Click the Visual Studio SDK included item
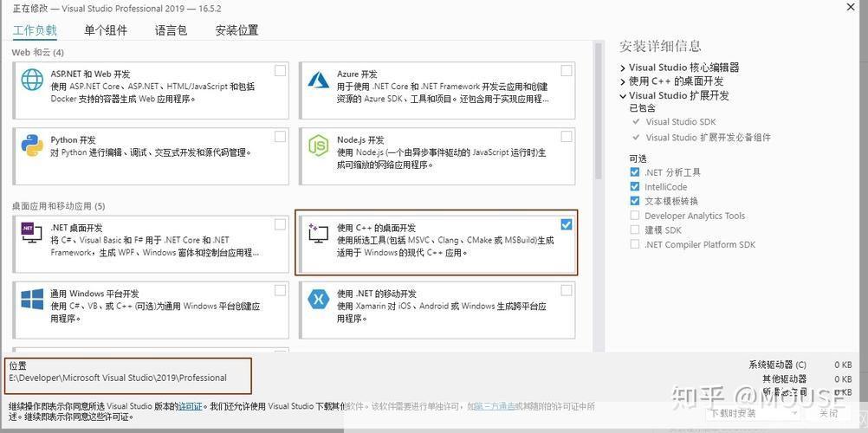Screen dimensions: 868x433 tap(681, 122)
